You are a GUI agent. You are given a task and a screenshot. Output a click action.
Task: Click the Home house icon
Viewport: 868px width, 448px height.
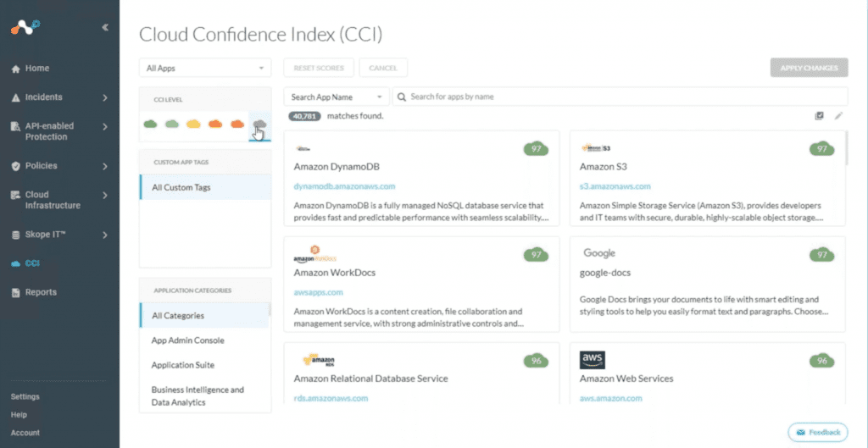pos(15,69)
